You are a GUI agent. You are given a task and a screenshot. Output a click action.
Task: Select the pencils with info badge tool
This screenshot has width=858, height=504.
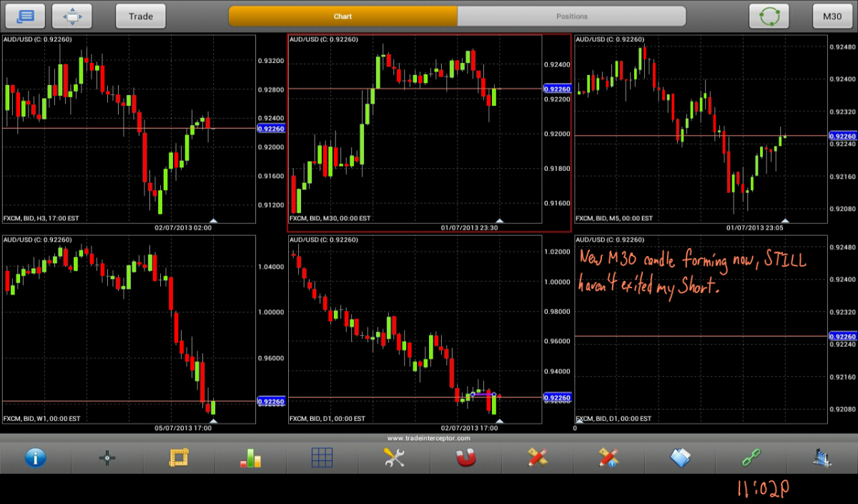[x=608, y=458]
